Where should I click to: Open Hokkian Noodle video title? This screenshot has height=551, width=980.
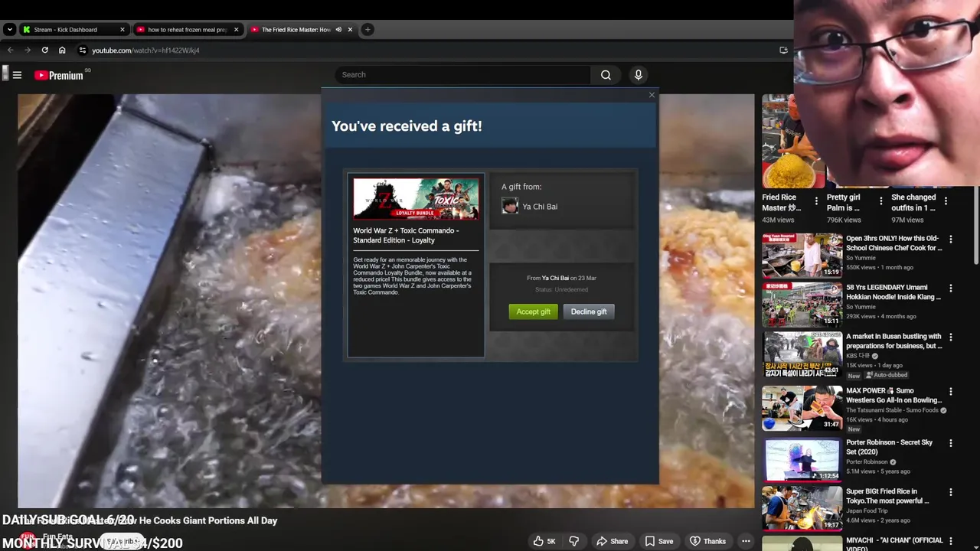[x=893, y=292]
